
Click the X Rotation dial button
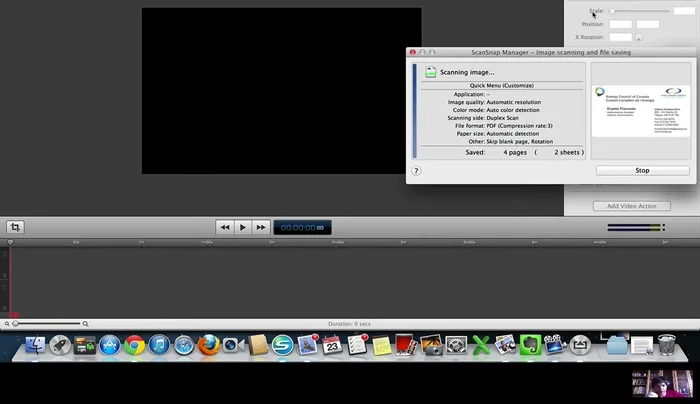pos(639,38)
